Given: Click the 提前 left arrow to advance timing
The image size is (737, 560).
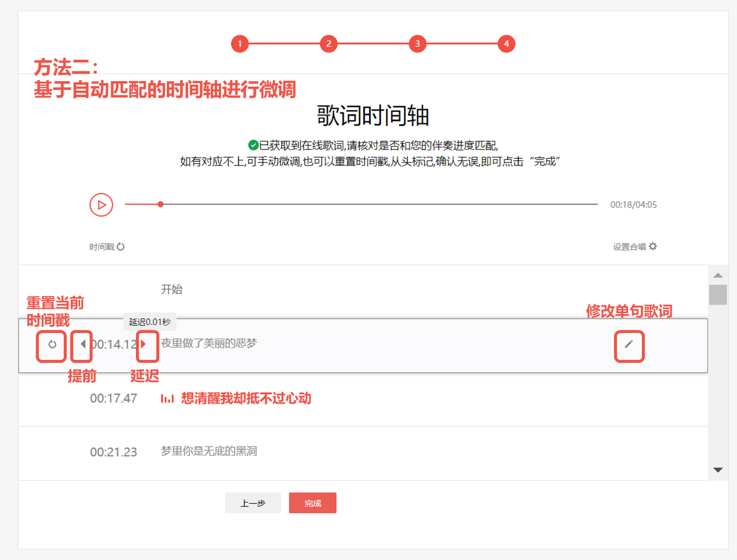Looking at the screenshot, I should point(83,344).
